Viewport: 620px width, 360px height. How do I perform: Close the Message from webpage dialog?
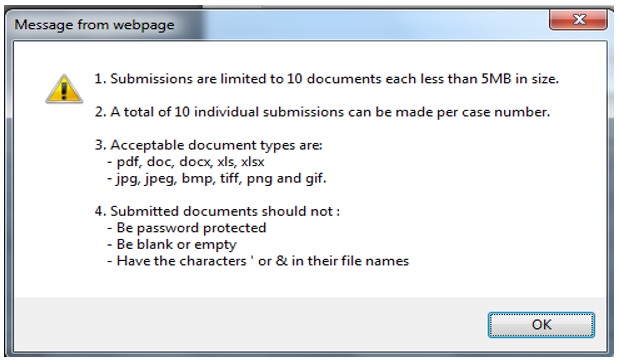pos(578,19)
